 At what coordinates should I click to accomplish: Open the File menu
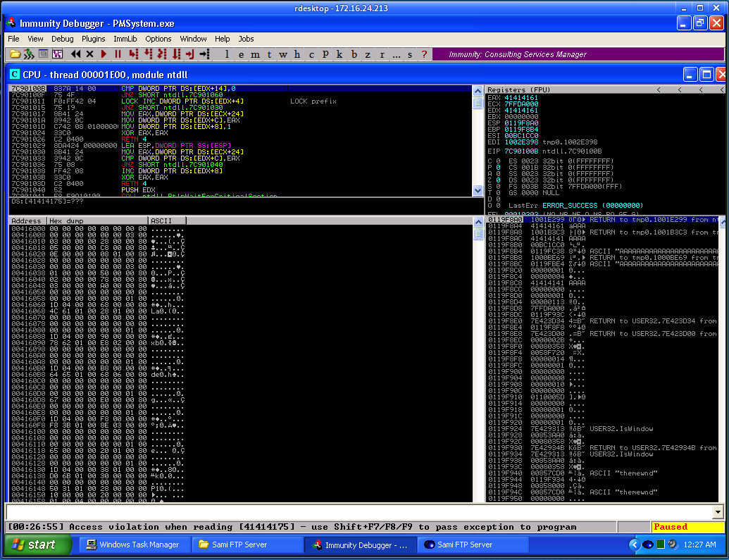pyautogui.click(x=13, y=39)
